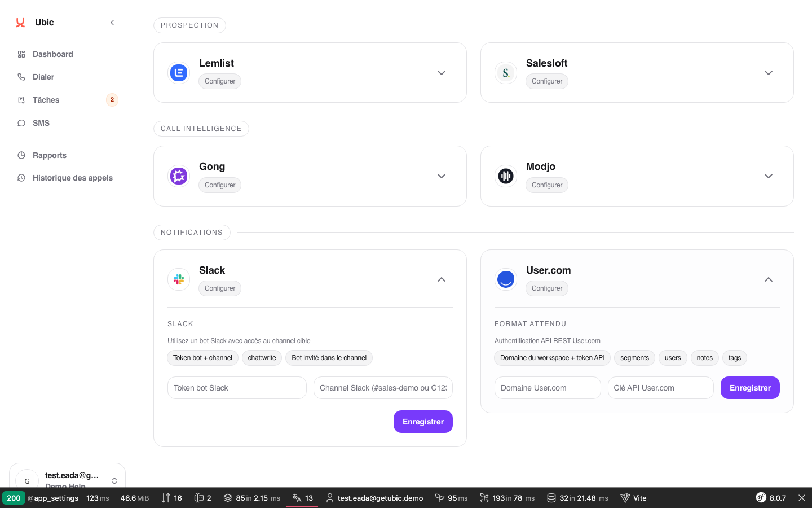Click the Twig render time 95 ms
Screen dimensions: 812x508
pyautogui.click(x=452, y=498)
